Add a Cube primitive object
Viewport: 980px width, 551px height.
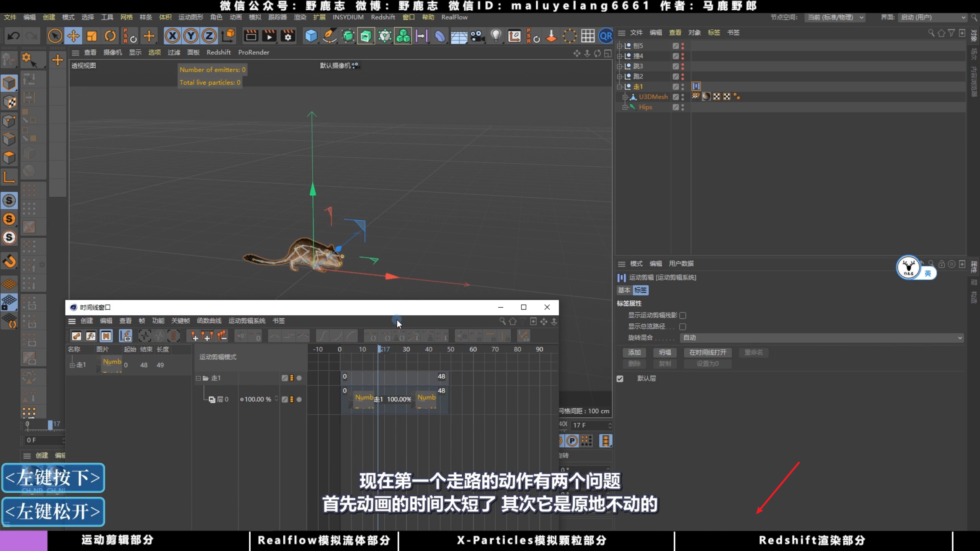[311, 36]
